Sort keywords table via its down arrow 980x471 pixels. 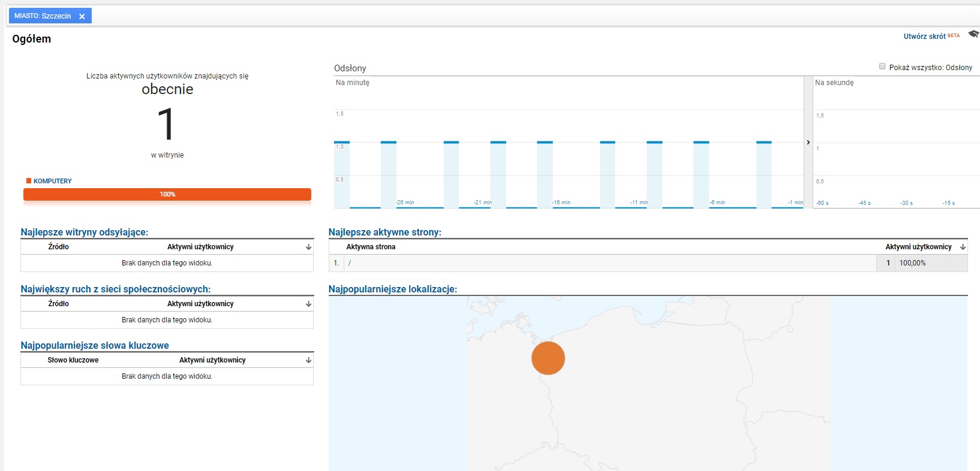point(308,360)
